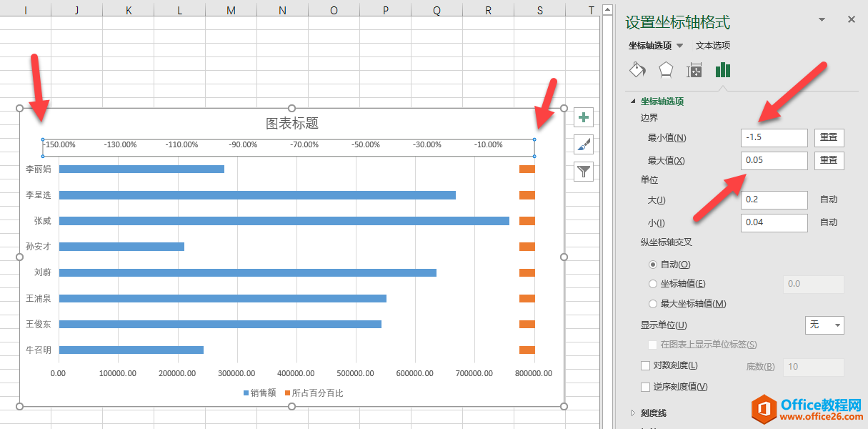
Task: Select the 所占百分百比 legend entry
Action: click(x=314, y=393)
